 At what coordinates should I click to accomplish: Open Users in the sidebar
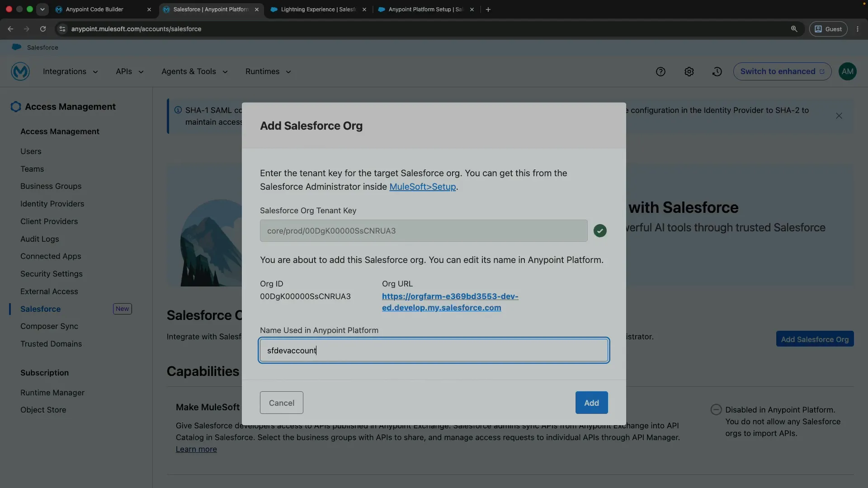[31, 151]
